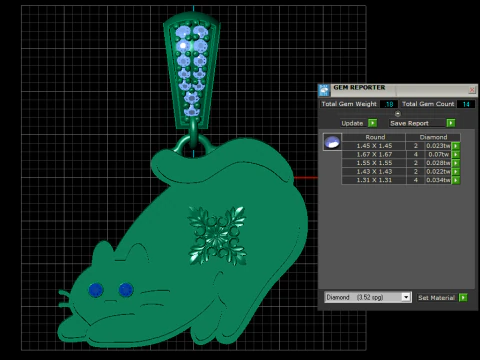Click the Gem Reporter title bar
This screenshot has height=360, width=480.
tap(398, 90)
